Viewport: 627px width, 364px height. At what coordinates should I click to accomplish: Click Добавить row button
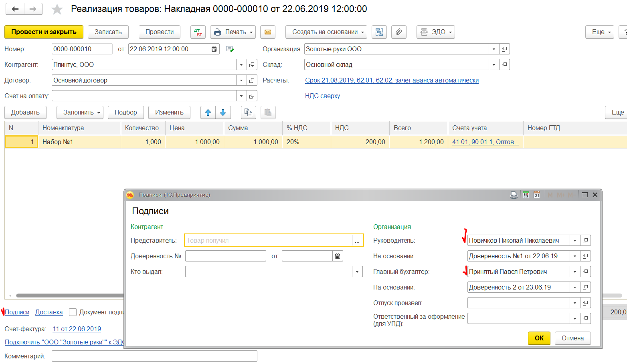pyautogui.click(x=25, y=113)
